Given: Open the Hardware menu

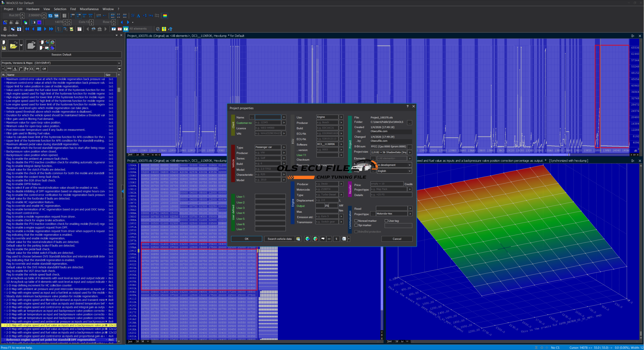Looking at the screenshot, I should pos(33,9).
